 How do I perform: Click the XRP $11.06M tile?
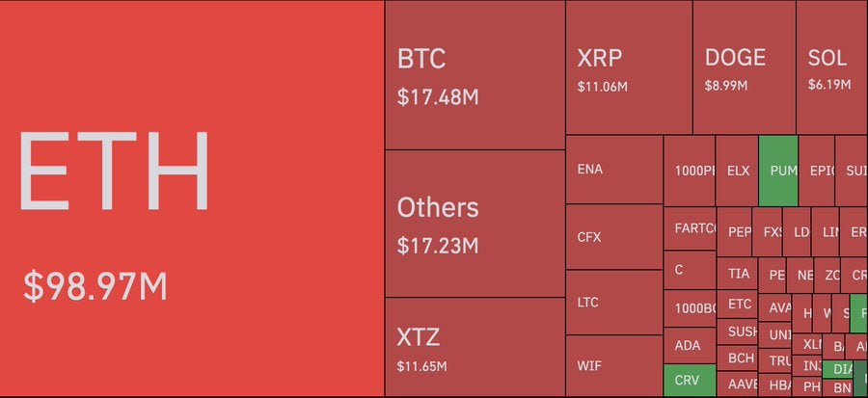(629, 67)
